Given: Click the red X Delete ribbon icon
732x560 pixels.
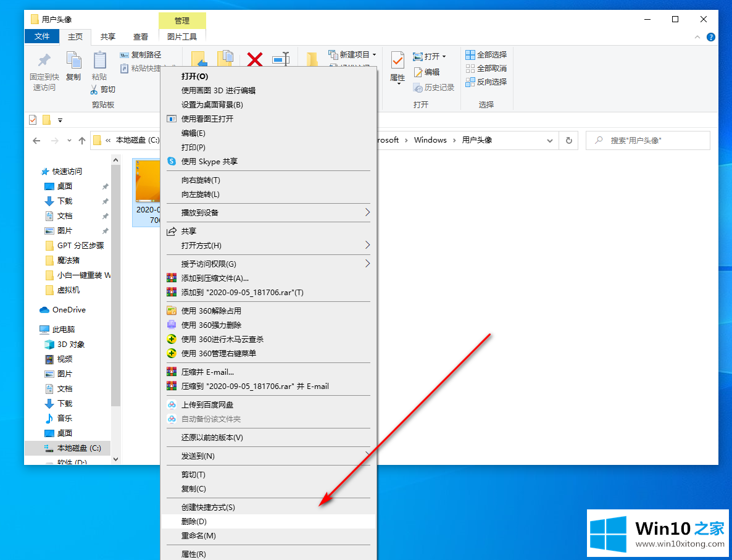Looking at the screenshot, I should point(255,59).
